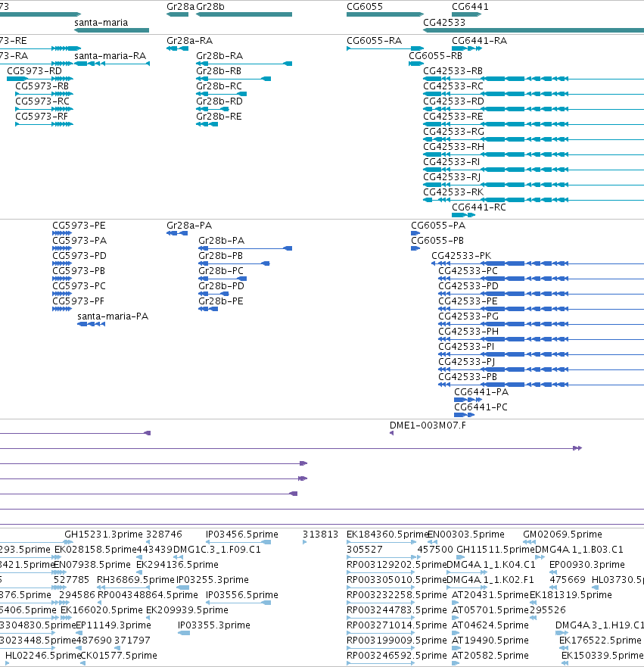Select transcript Gr28b-RB
The width and height of the screenshot is (644, 667).
pyautogui.click(x=233, y=79)
